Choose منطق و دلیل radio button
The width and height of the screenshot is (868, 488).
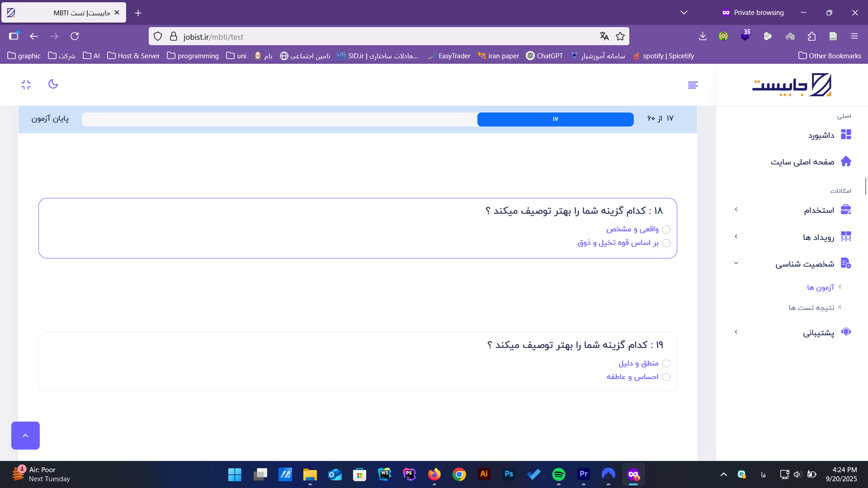point(666,364)
